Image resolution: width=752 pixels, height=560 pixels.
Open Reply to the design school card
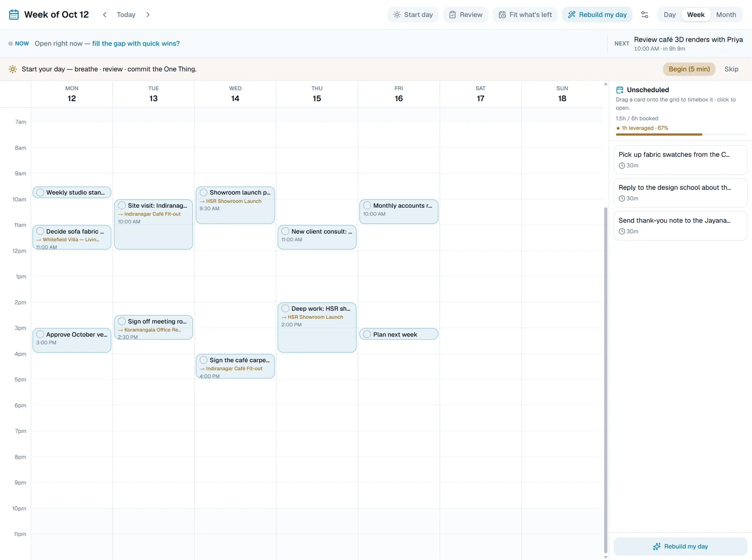pyautogui.click(x=680, y=193)
